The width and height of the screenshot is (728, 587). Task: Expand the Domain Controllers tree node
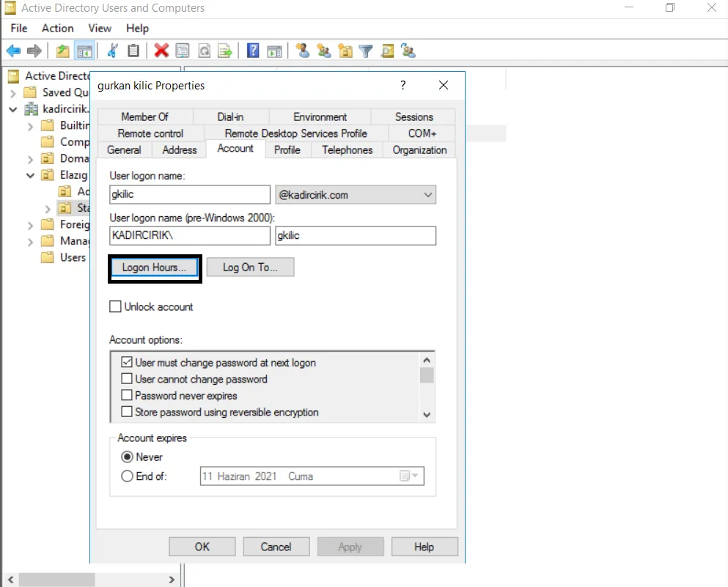[x=30, y=159]
